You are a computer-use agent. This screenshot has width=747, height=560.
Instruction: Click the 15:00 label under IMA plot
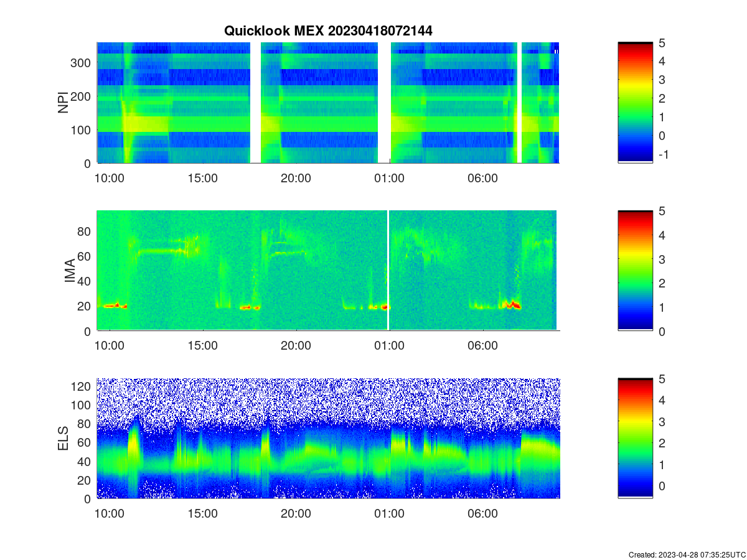(202, 345)
